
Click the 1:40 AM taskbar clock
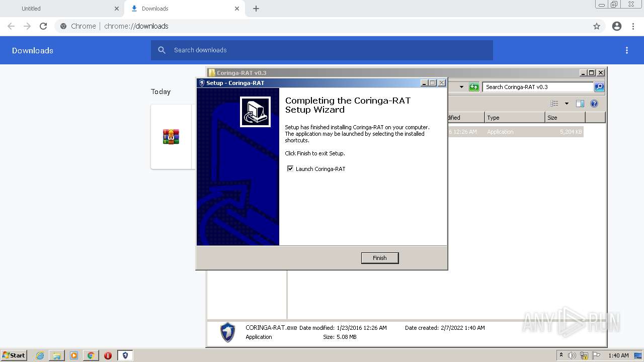coord(618,355)
